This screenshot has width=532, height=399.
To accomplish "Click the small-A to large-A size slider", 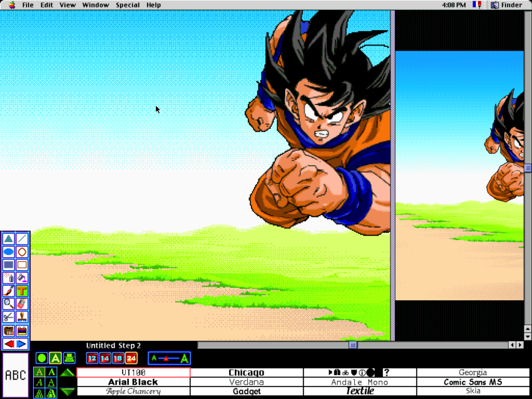I will point(170,358).
